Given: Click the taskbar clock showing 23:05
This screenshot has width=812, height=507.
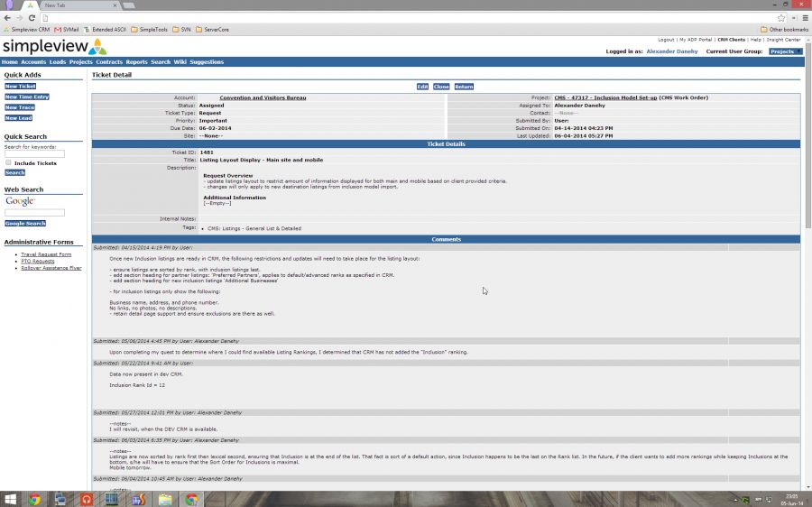Looking at the screenshot, I should [x=792, y=499].
